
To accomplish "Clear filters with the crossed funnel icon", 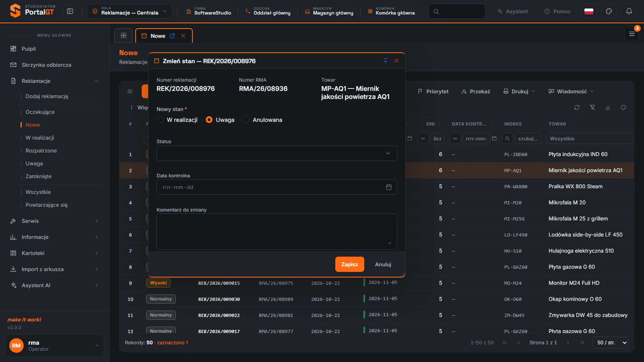I will point(592,107).
